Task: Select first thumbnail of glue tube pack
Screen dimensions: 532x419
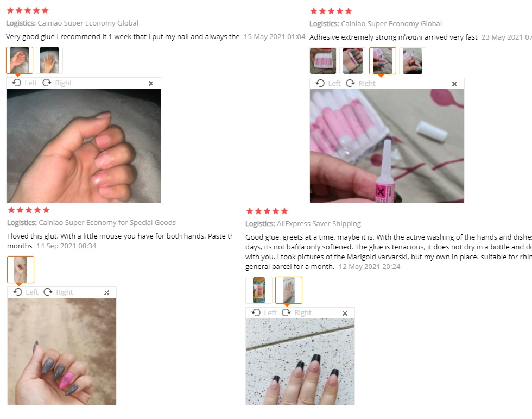Action: [323, 61]
